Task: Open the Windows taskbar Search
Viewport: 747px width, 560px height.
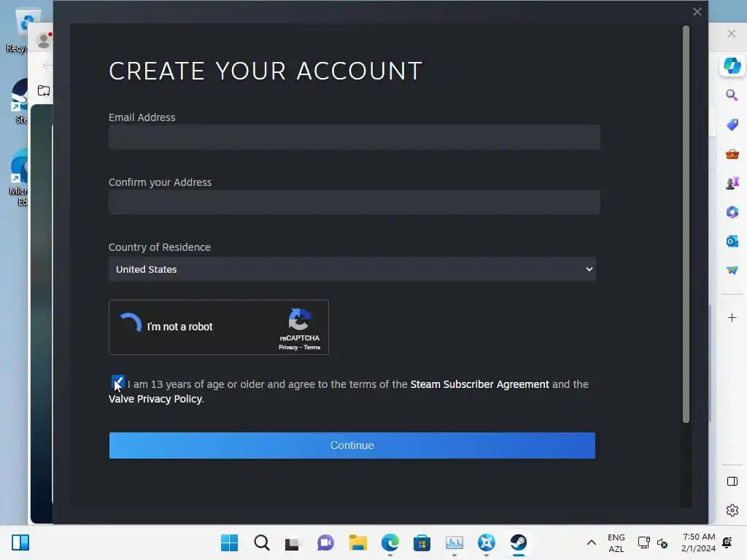Action: click(x=262, y=542)
